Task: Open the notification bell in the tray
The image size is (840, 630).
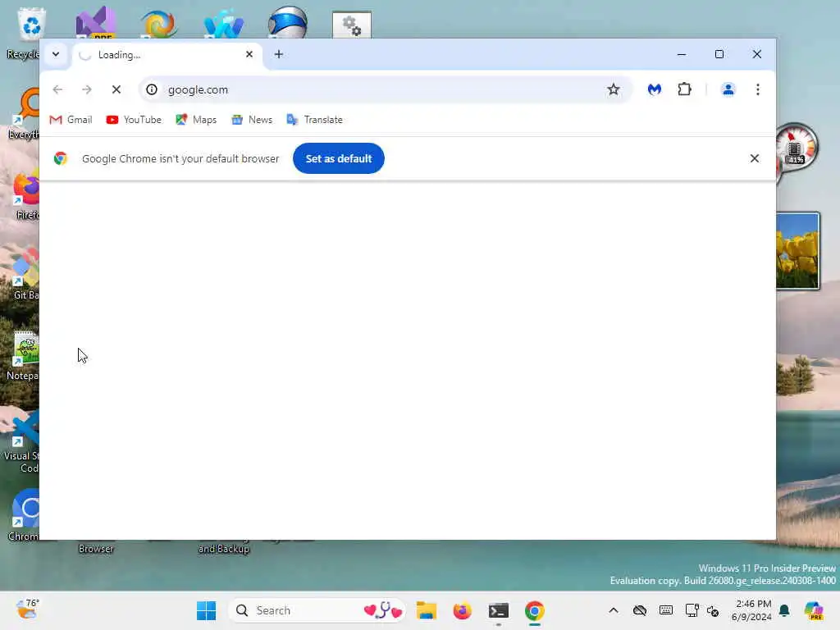Action: tap(784, 610)
